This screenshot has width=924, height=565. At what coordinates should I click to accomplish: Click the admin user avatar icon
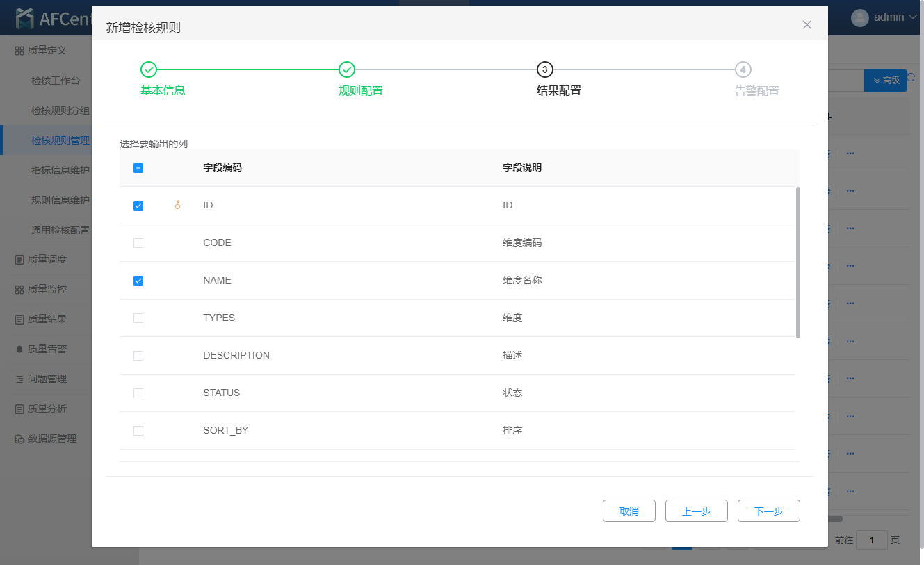860,17
